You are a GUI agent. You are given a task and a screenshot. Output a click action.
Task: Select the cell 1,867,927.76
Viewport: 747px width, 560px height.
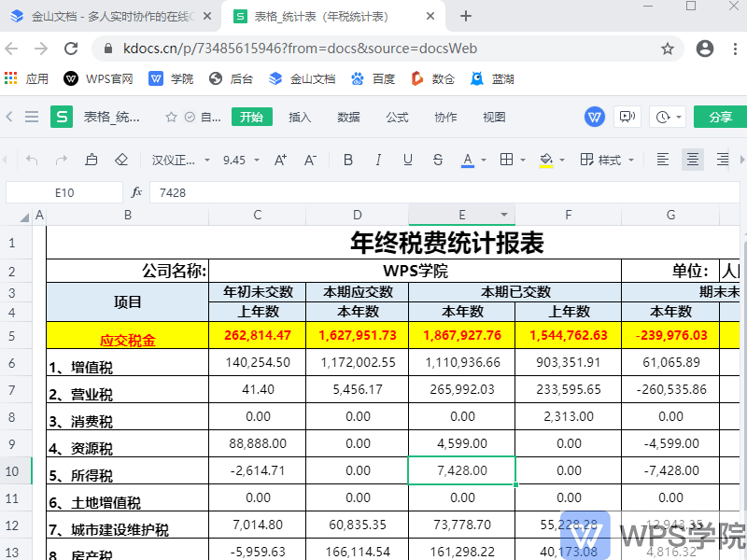(x=462, y=335)
